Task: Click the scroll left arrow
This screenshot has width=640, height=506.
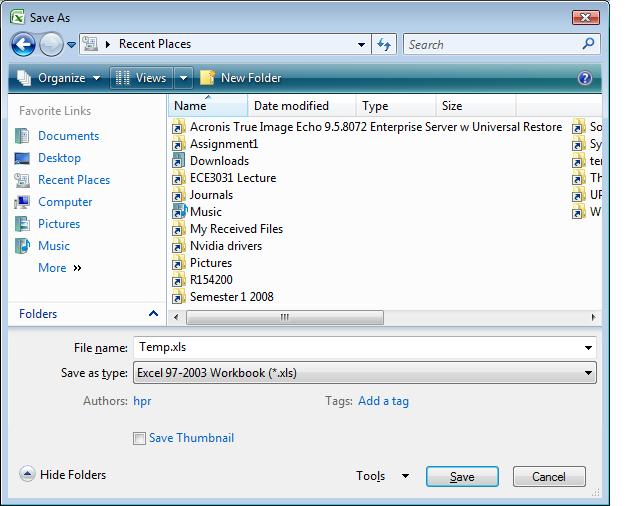Action: [176, 317]
